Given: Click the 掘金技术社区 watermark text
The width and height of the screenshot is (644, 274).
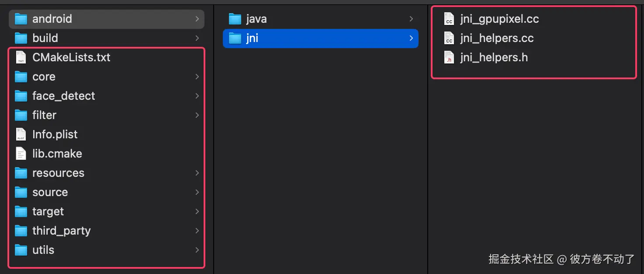Looking at the screenshot, I should click(521, 259).
